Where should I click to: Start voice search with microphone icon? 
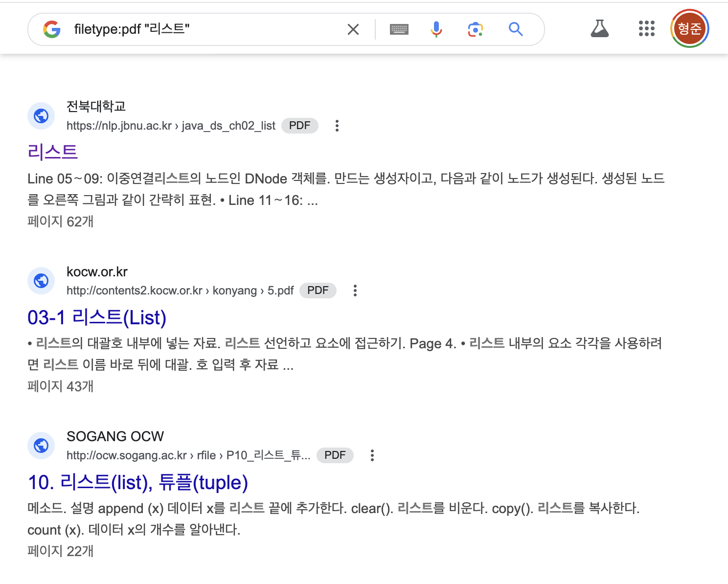[x=436, y=29]
